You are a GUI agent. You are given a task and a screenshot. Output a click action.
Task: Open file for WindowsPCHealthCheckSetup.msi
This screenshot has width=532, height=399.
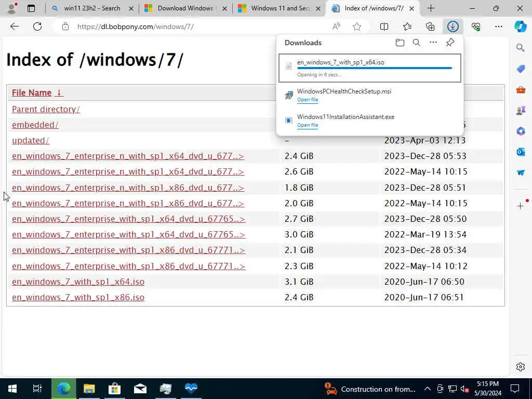tap(308, 100)
